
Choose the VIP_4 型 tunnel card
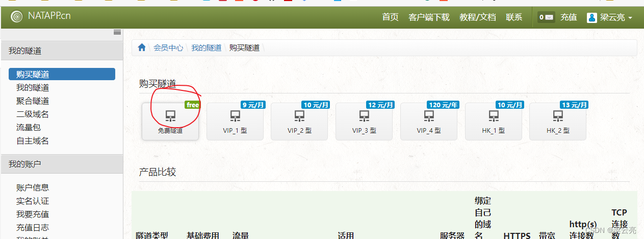(429, 122)
